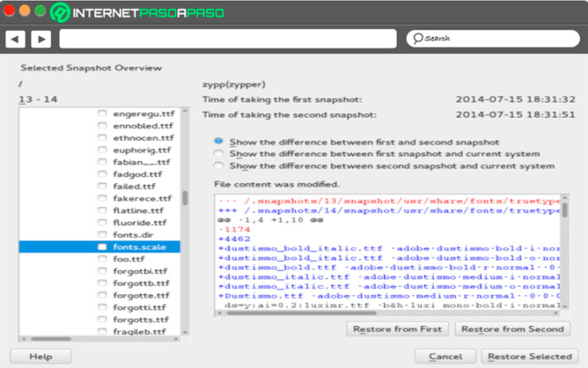This screenshot has width=588, height=368.
Task: Click the address bar input field
Action: (229, 38)
